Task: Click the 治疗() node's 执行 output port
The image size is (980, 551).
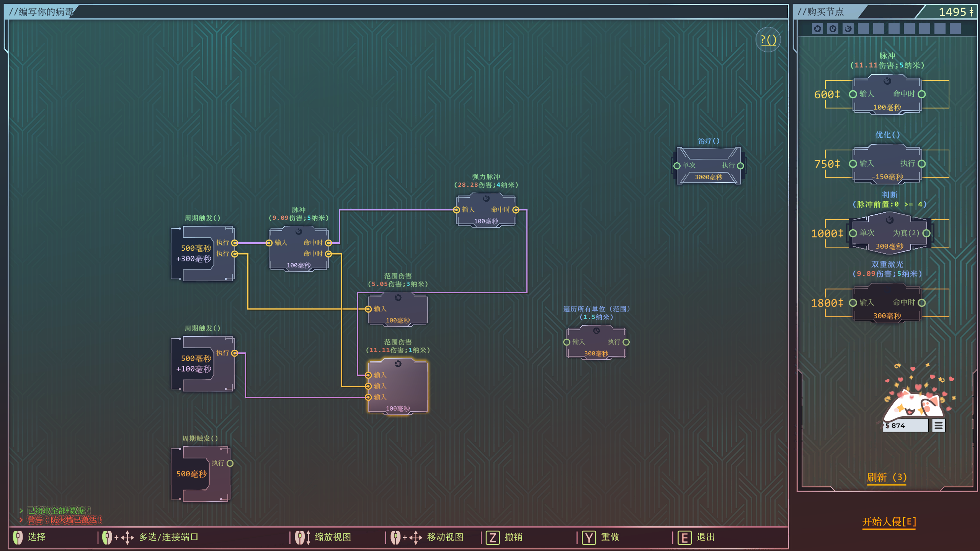Action: [740, 166]
